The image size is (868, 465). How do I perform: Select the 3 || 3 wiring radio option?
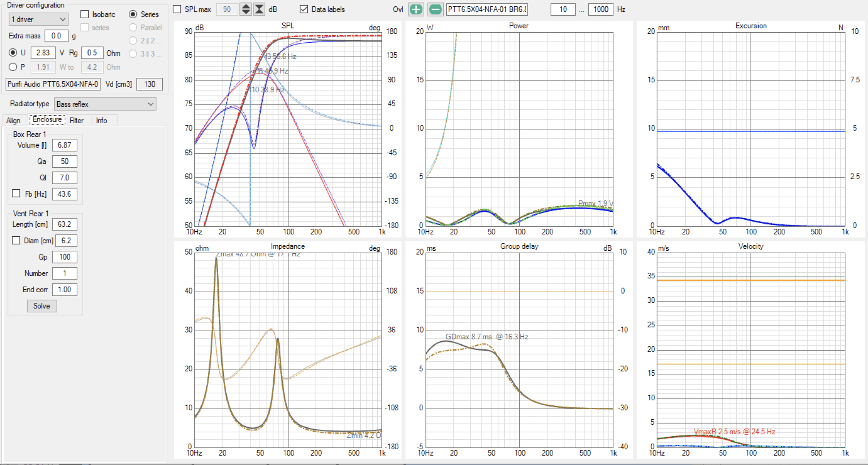(133, 54)
